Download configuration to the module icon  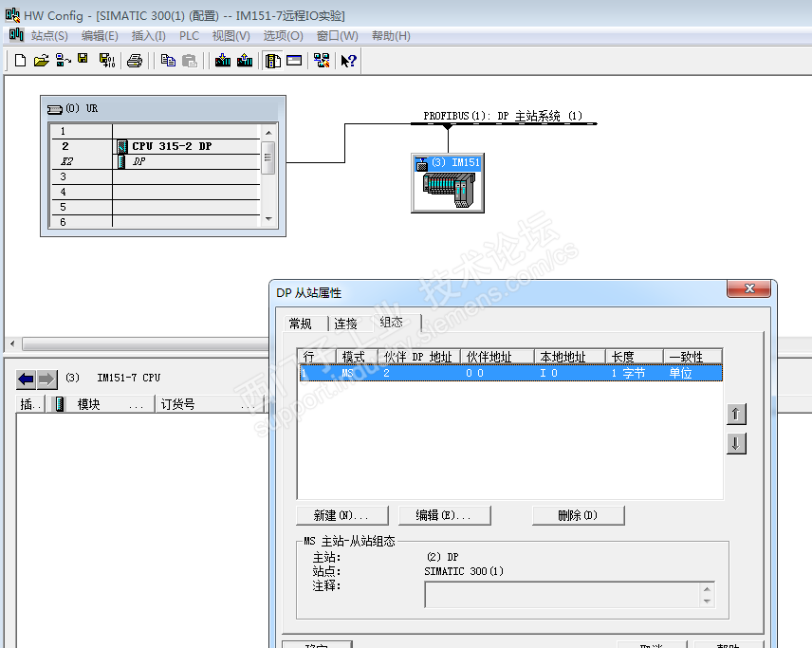coord(223,61)
